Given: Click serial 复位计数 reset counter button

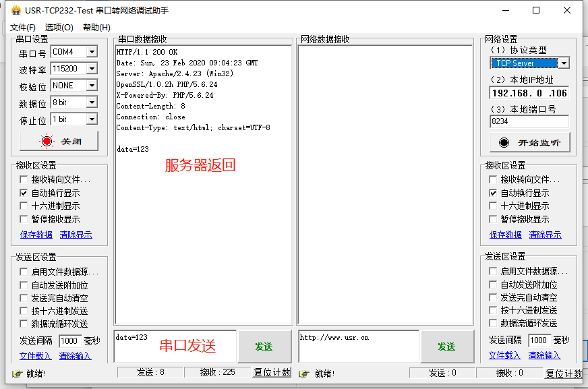Looking at the screenshot, I should (x=272, y=373).
